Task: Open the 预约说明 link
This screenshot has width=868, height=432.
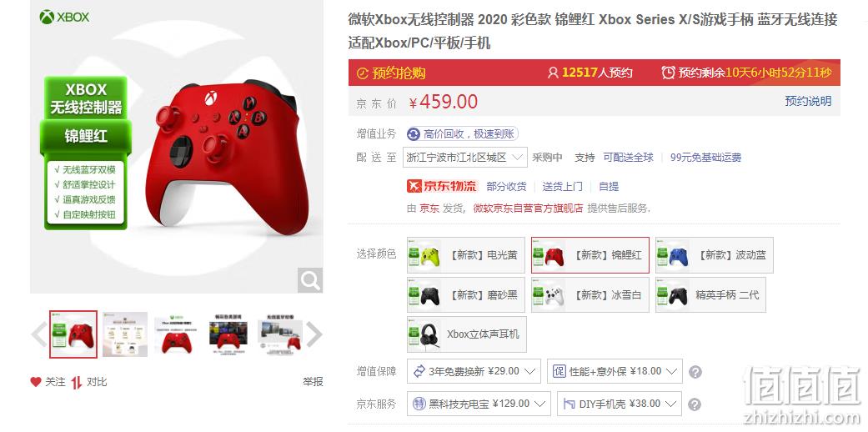Action: tap(808, 101)
